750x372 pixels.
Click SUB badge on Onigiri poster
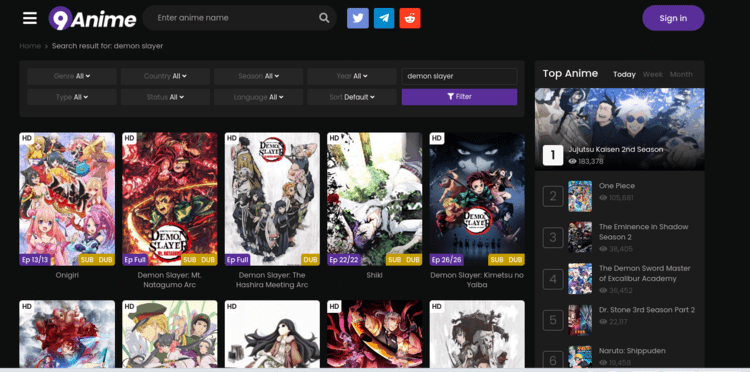coord(87,260)
